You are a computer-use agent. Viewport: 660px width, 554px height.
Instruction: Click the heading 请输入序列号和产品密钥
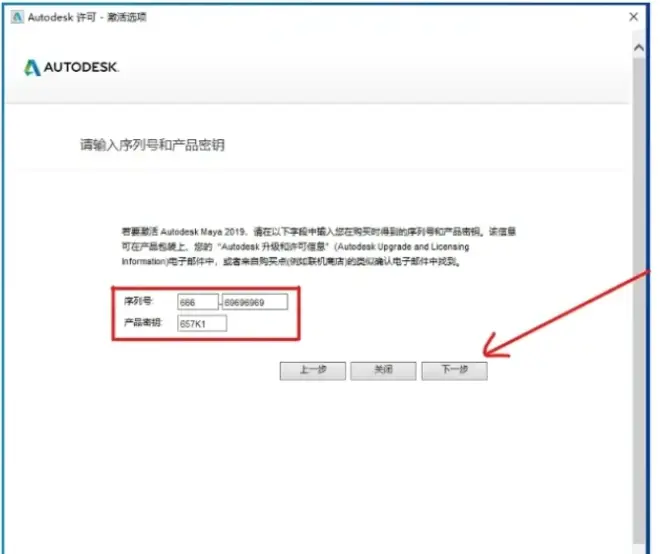(152, 145)
